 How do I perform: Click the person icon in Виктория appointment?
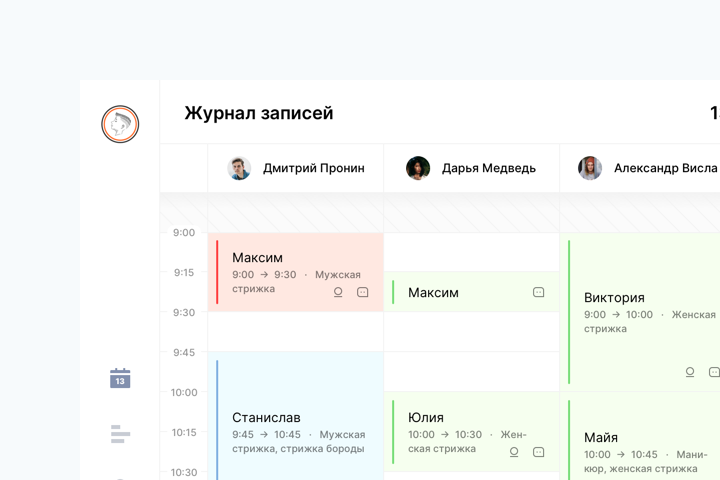pyautogui.click(x=690, y=372)
